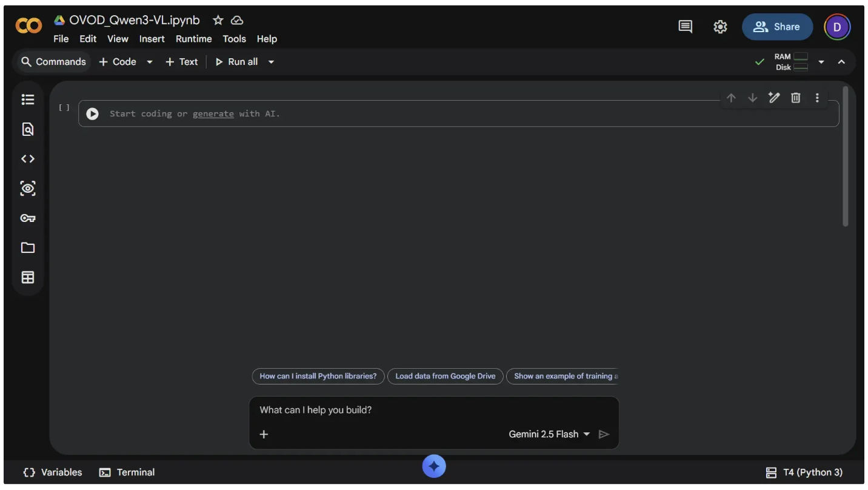Screen dimensions: 868x490
Task: Expand the Run all dropdown arrow
Action: pos(271,62)
